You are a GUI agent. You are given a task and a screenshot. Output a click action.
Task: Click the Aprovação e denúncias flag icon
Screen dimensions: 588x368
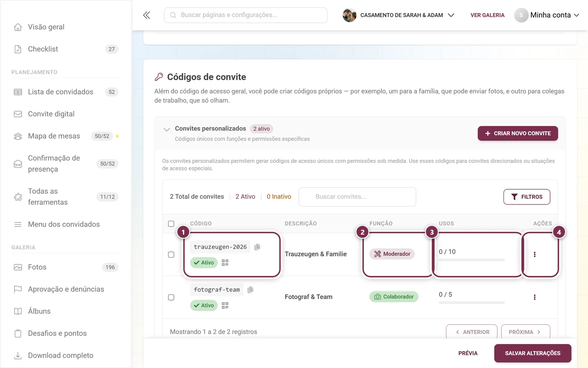coord(18,289)
